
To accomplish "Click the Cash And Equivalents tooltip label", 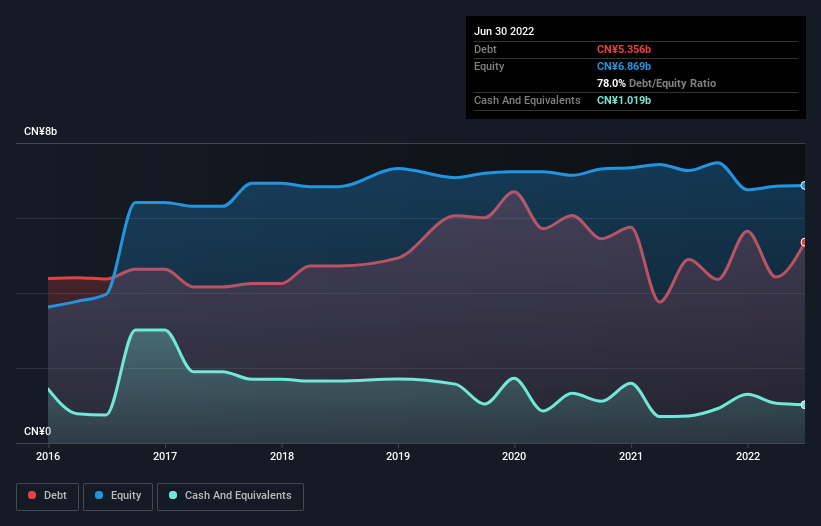I will (527, 100).
